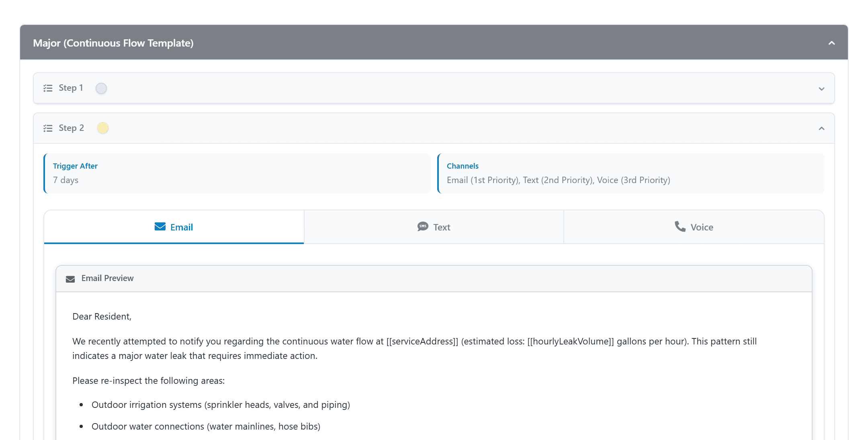Collapse Step 2 with the chevron
This screenshot has height=440, width=868.
[821, 128]
